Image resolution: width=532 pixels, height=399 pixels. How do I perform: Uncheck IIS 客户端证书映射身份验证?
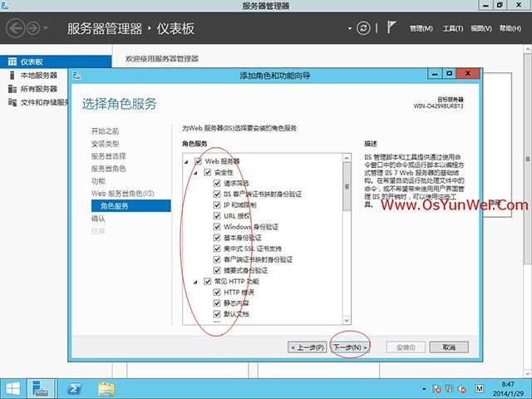tap(217, 194)
